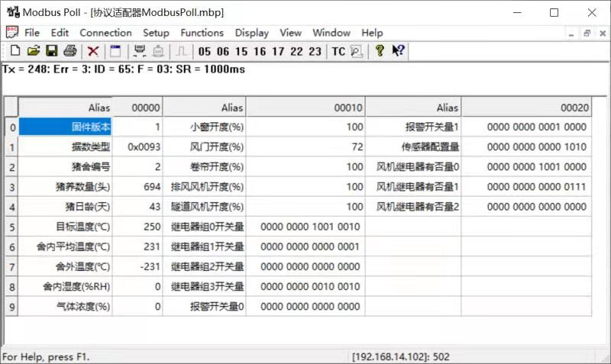Minimize the inner document window
The image size is (611, 364).
(x=571, y=34)
